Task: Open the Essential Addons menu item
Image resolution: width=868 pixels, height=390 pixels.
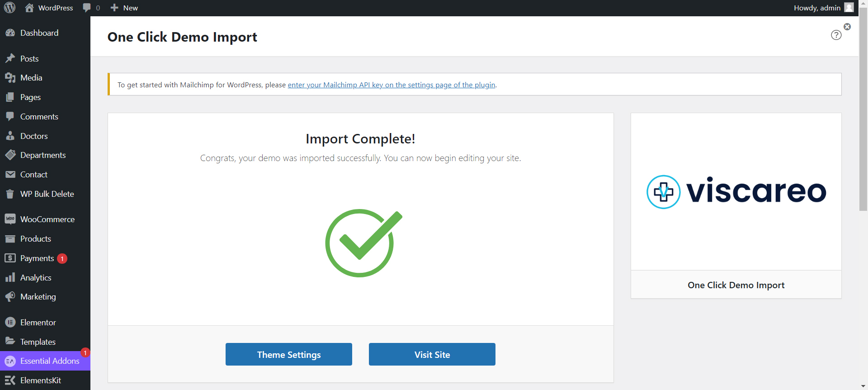Action: (x=45, y=361)
